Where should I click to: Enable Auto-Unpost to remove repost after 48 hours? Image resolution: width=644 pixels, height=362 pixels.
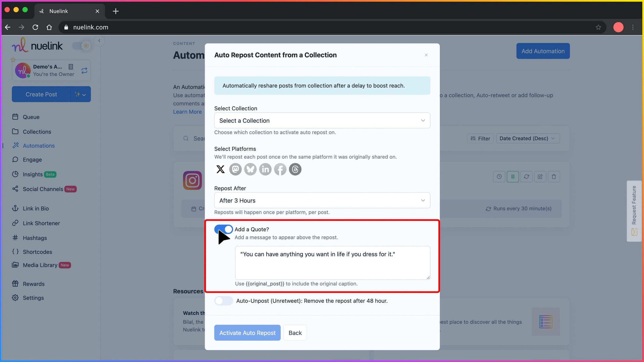223,301
